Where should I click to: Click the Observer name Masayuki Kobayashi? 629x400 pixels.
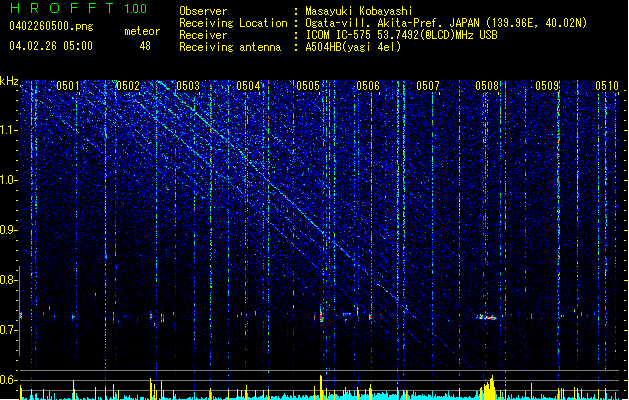(x=359, y=11)
